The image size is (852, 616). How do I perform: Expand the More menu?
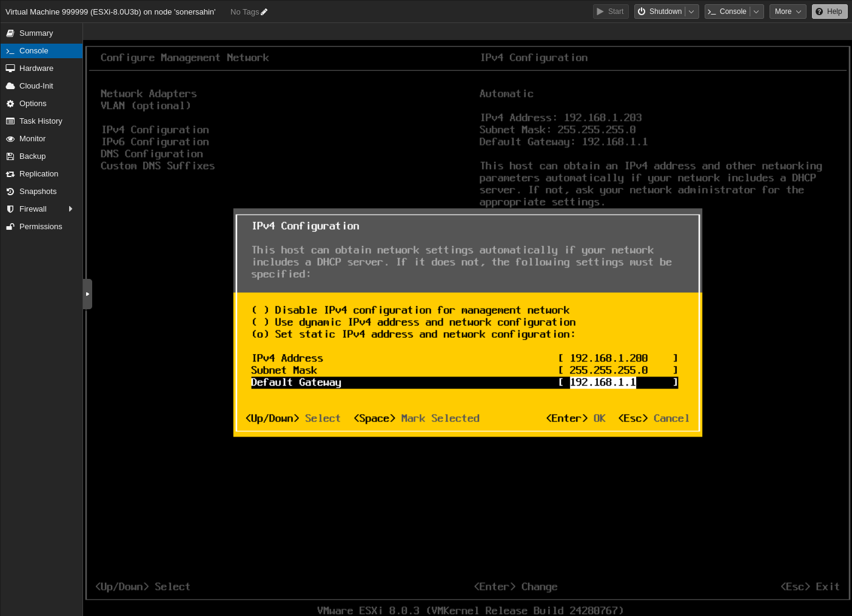tap(787, 11)
